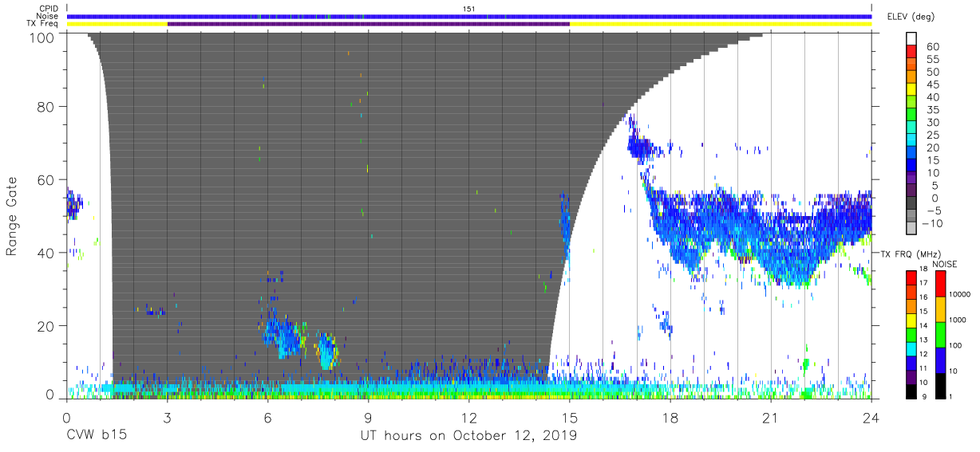Click the CVW b15 radar beam label
The image size is (980, 452).
95,436
